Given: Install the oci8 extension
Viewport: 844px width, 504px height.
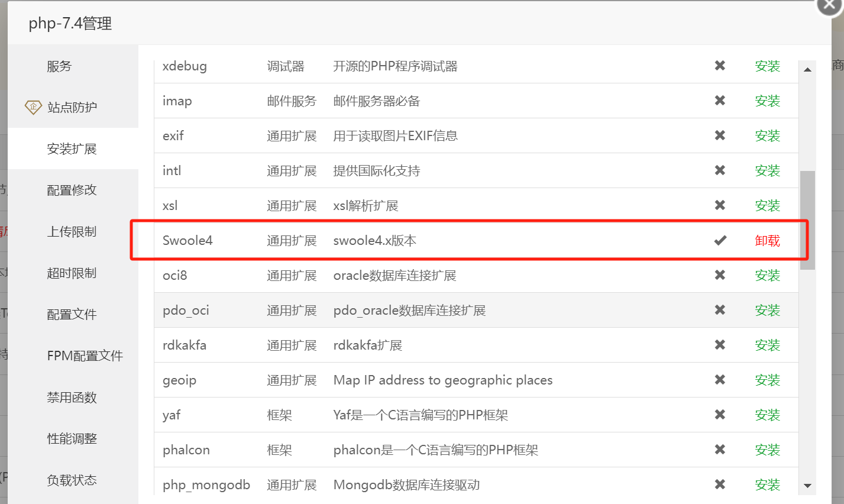Looking at the screenshot, I should (768, 275).
